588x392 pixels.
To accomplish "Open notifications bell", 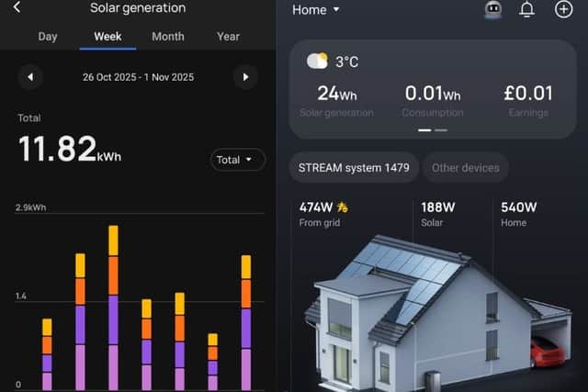I will (x=526, y=9).
